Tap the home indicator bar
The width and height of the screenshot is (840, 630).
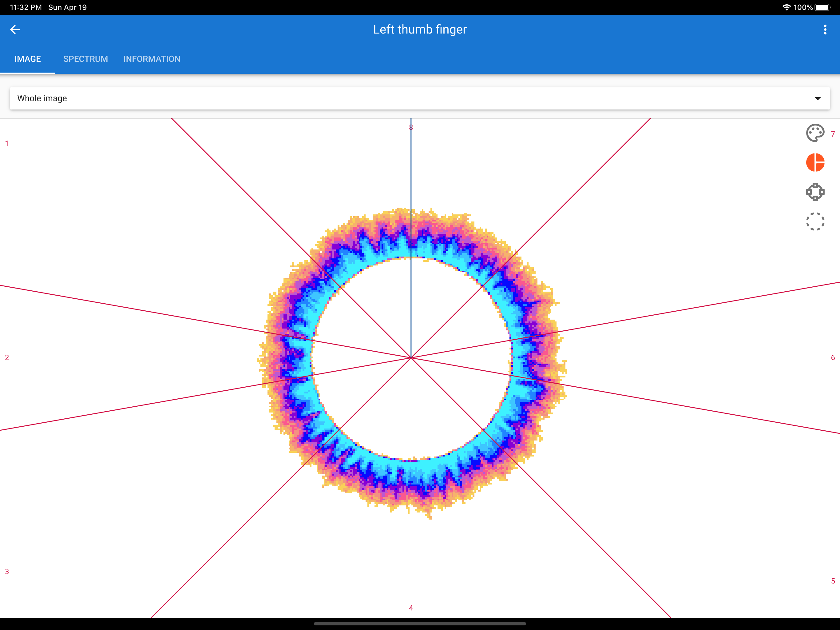[420, 624]
